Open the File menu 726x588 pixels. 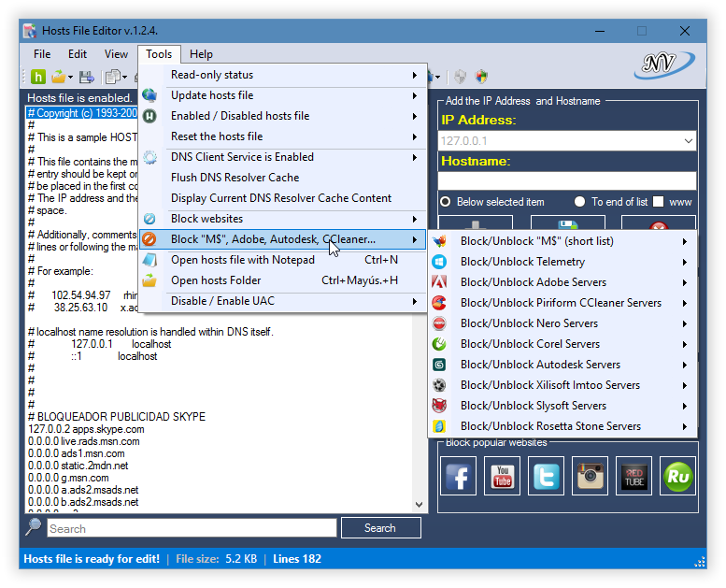click(x=42, y=54)
